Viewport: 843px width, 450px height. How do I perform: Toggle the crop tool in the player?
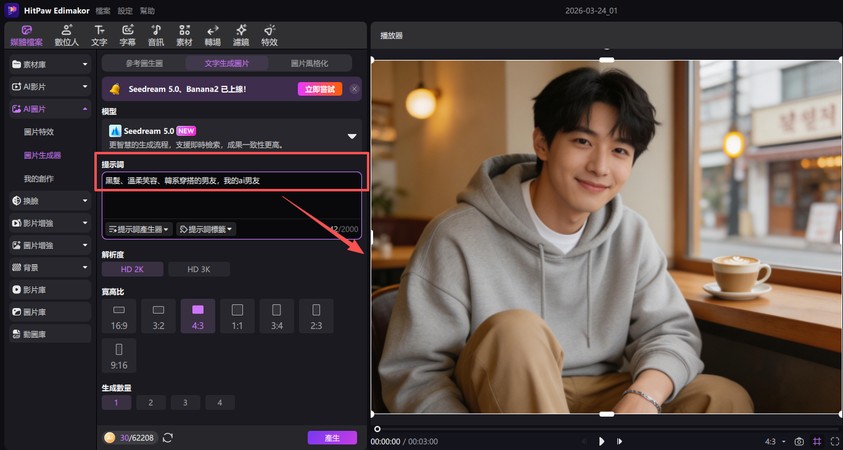point(816,440)
